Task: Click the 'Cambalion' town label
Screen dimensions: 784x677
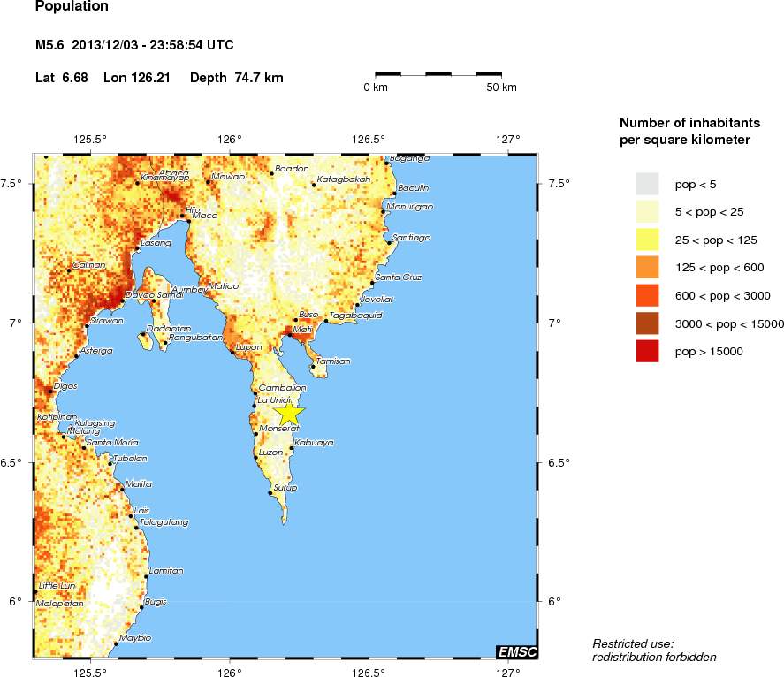Action: tap(283, 387)
